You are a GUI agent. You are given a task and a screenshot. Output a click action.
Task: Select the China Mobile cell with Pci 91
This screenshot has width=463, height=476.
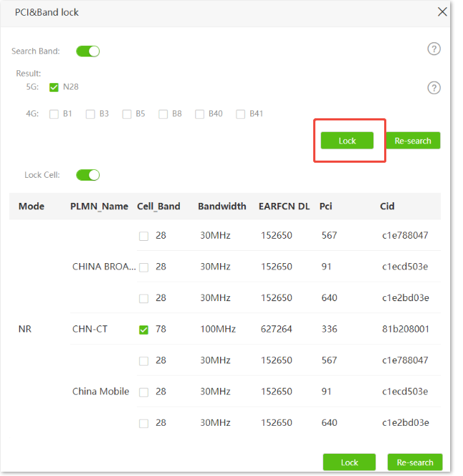[144, 392]
